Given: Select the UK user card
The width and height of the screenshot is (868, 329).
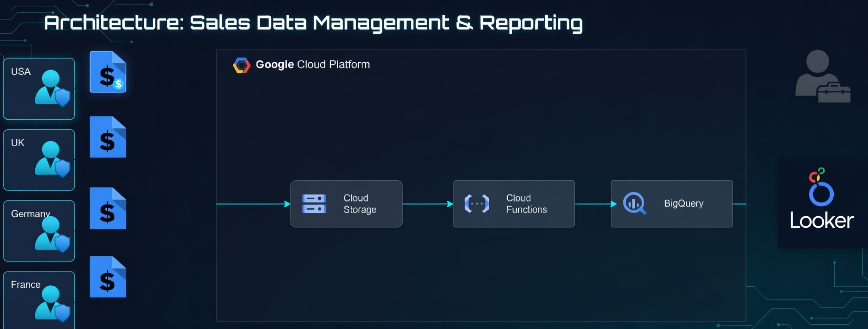Looking at the screenshot, I should pyautogui.click(x=39, y=160).
